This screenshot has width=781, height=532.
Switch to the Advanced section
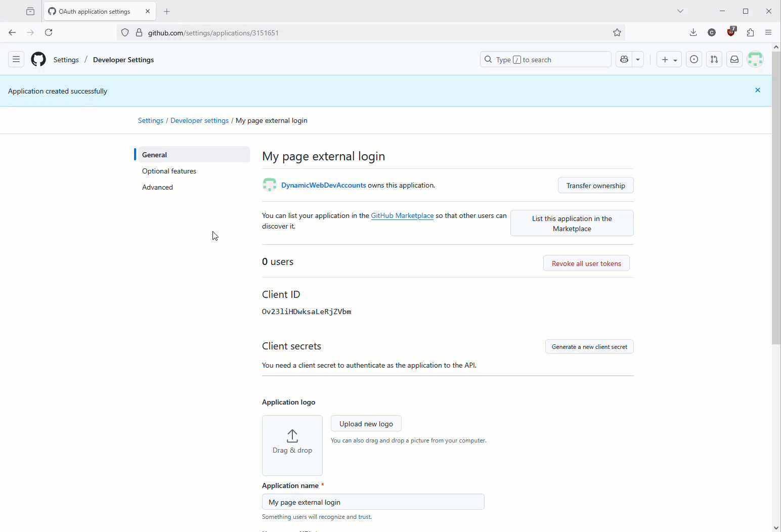(x=157, y=187)
